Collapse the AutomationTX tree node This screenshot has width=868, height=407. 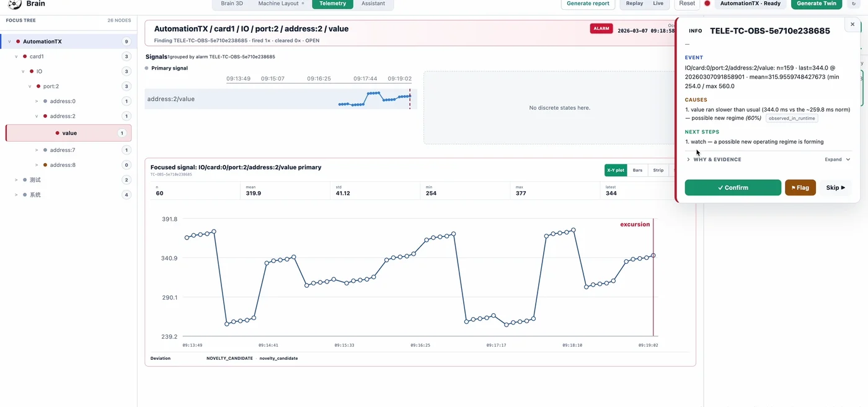(9, 42)
